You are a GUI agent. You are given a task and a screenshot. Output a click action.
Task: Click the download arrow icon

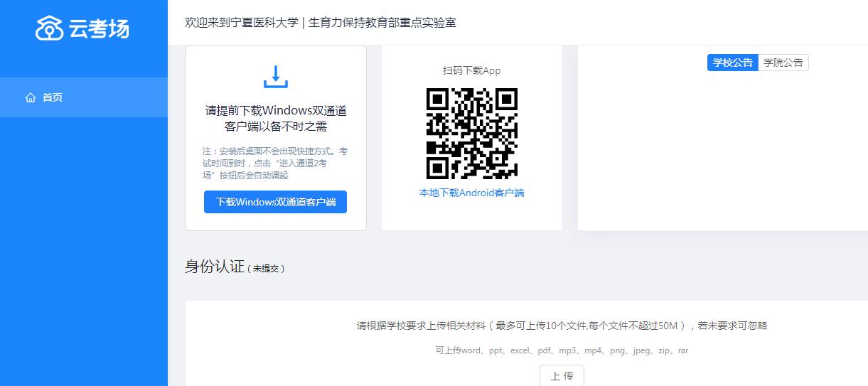click(276, 77)
